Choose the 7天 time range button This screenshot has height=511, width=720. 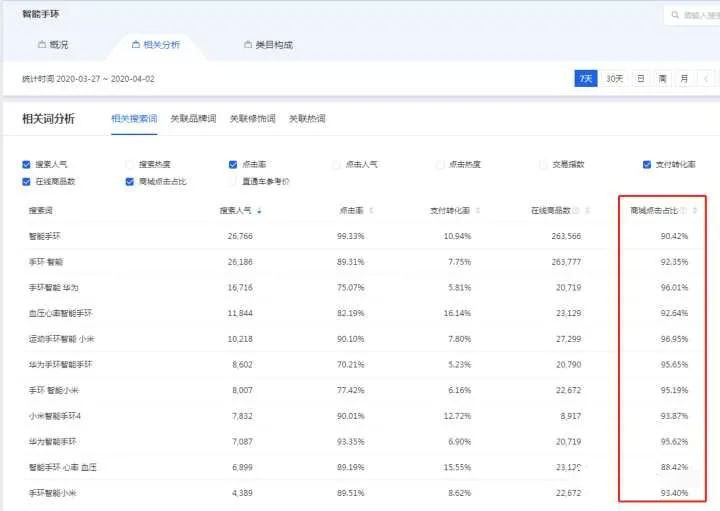(x=585, y=79)
